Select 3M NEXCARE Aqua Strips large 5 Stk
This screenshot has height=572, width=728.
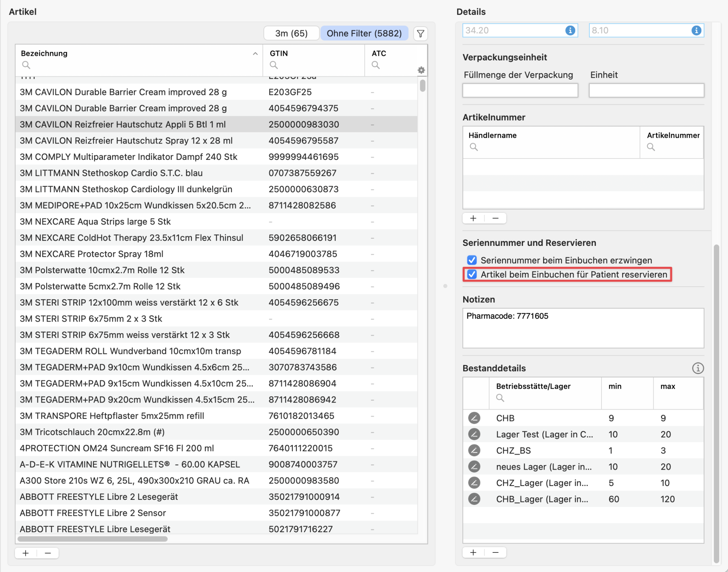coord(216,222)
